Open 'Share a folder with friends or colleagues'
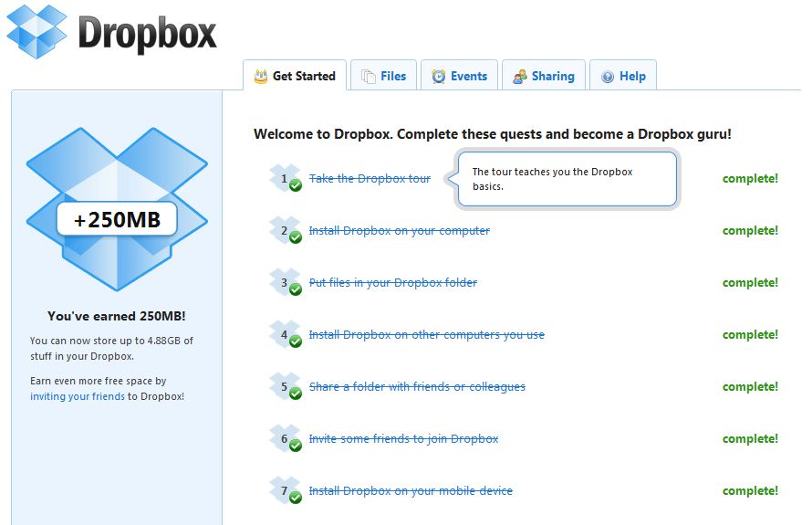 point(417,386)
